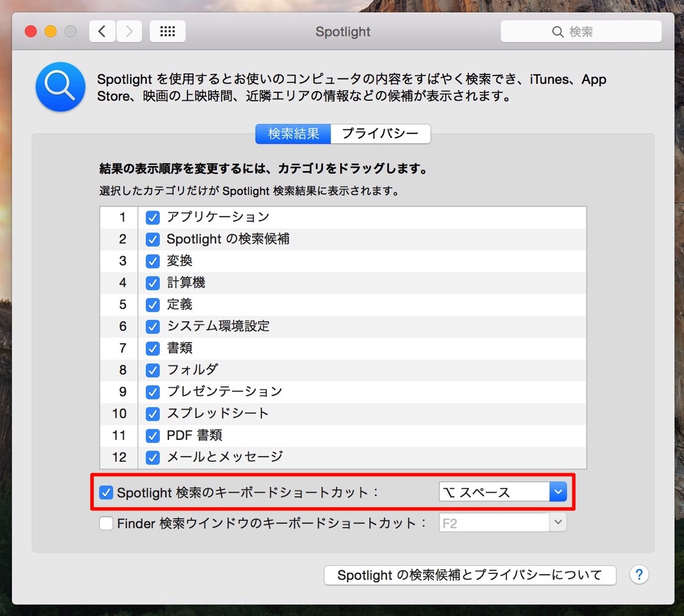The image size is (684, 616).
Task: Click Spotlight の検索候補とプライバシーについて button
Action: click(470, 575)
